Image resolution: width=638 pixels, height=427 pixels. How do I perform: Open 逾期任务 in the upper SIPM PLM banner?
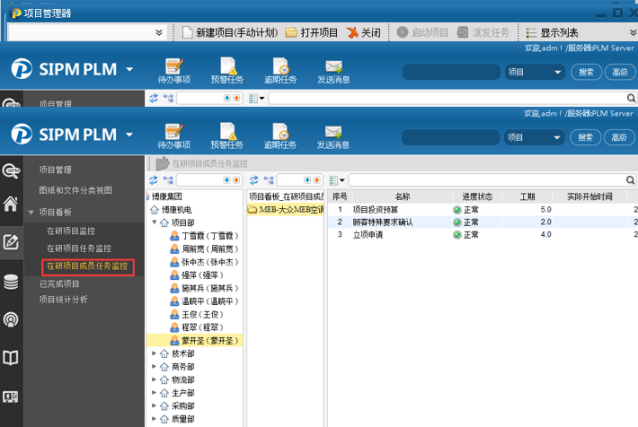(x=280, y=71)
